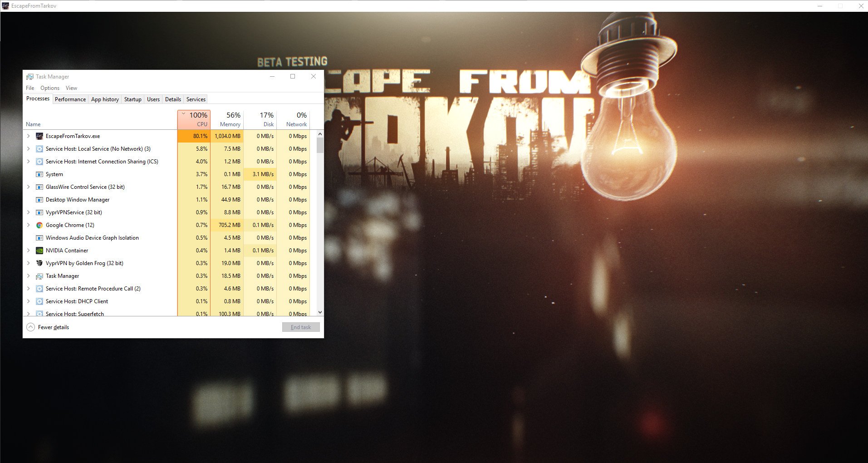Sort processes by Network column header

click(293, 119)
